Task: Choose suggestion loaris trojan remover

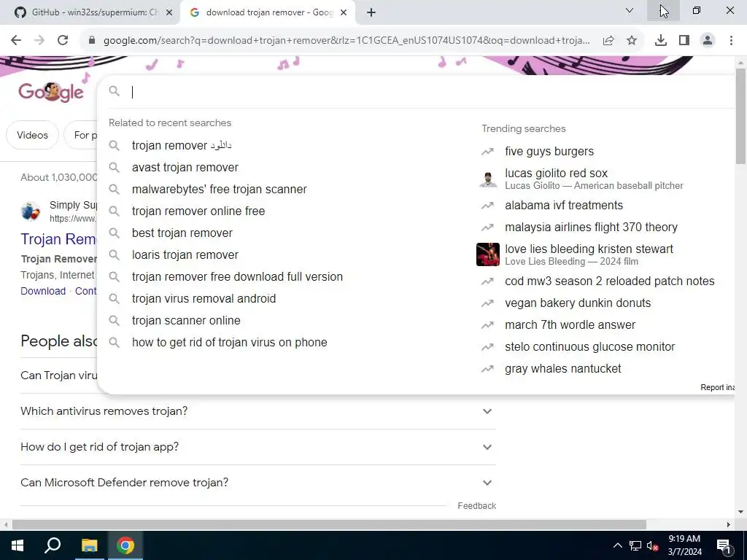Action: click(x=185, y=255)
